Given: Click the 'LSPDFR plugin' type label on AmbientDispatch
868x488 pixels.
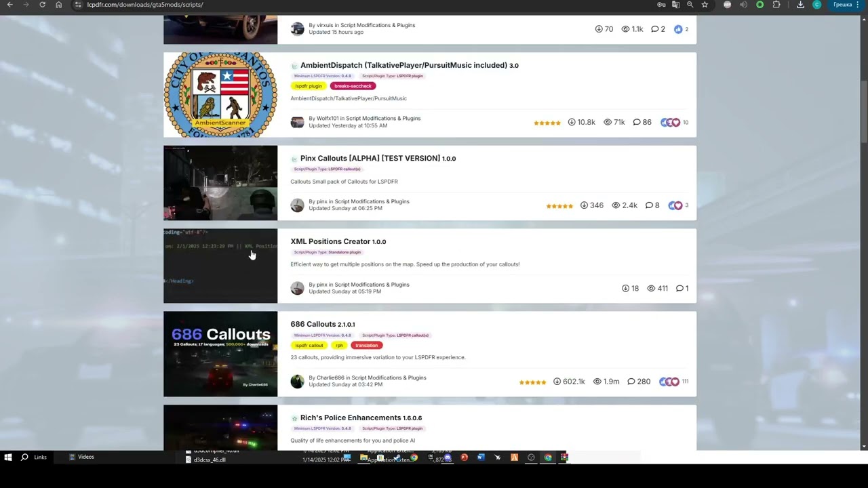Looking at the screenshot, I should 393,76.
